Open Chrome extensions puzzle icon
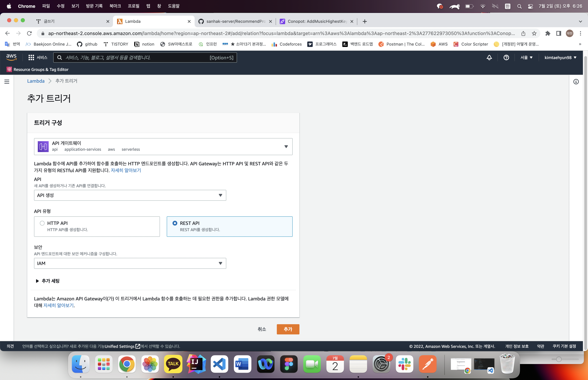The width and height of the screenshot is (588, 380). tap(548, 33)
